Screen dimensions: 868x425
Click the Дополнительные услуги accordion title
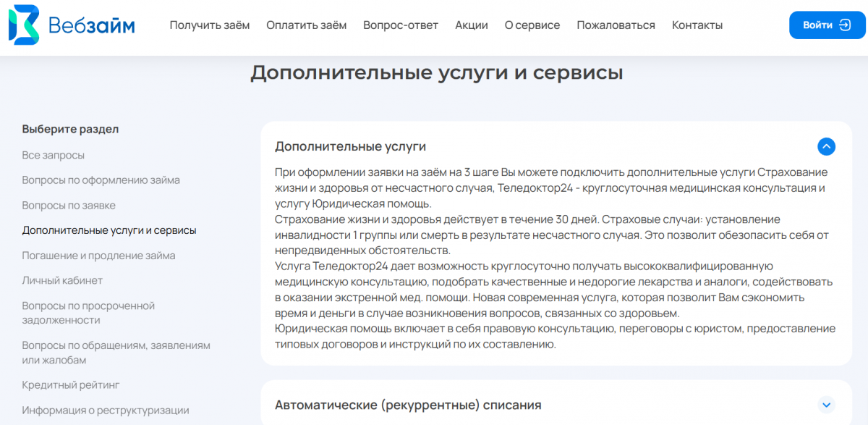pos(350,146)
